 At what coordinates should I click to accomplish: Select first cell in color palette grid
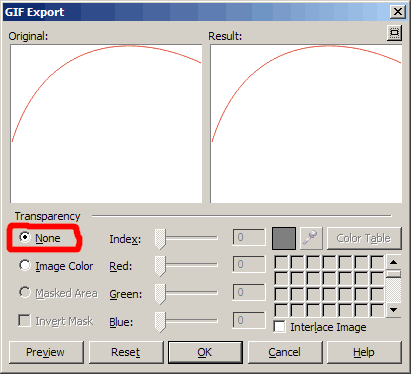tap(281, 262)
